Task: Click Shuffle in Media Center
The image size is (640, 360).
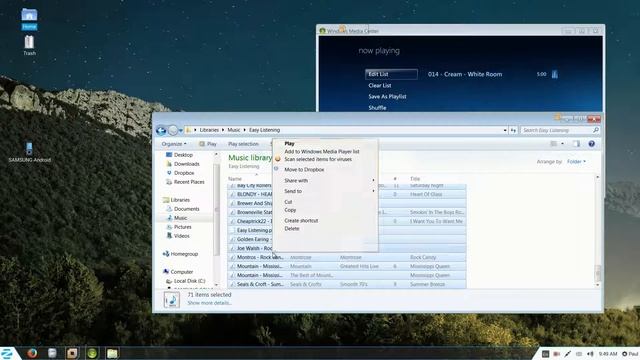Action: click(x=377, y=108)
